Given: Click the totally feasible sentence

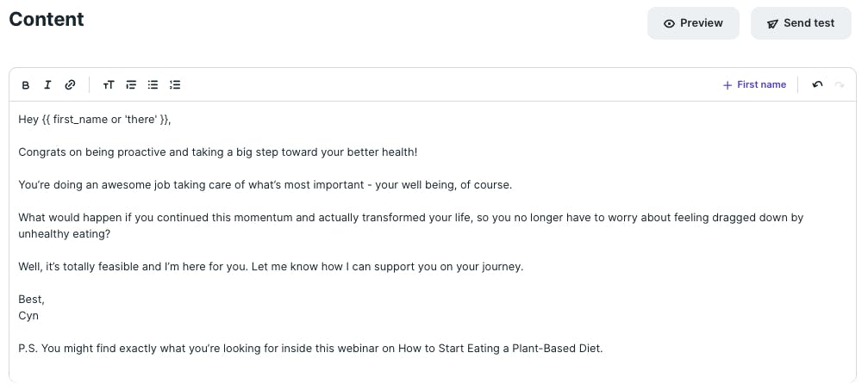Looking at the screenshot, I should tap(271, 267).
